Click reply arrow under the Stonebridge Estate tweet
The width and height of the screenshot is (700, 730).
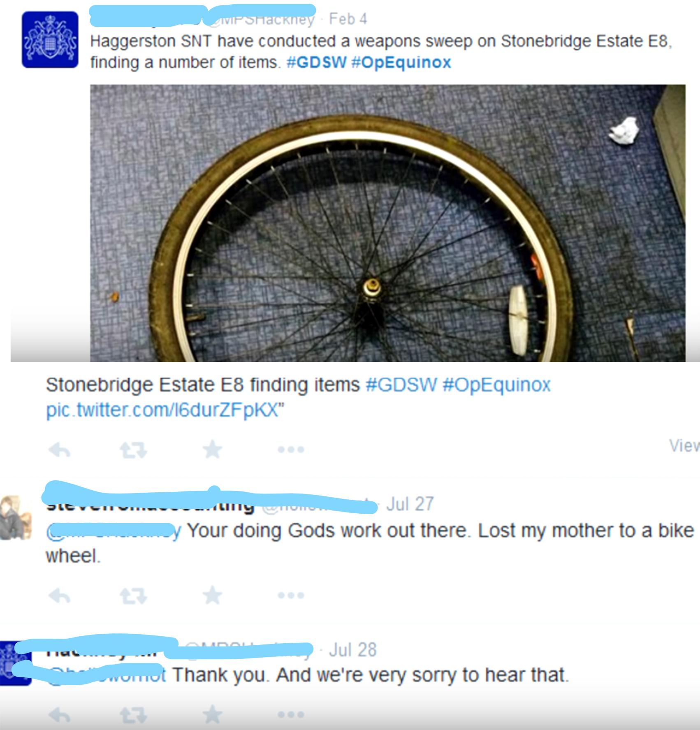[59, 450]
